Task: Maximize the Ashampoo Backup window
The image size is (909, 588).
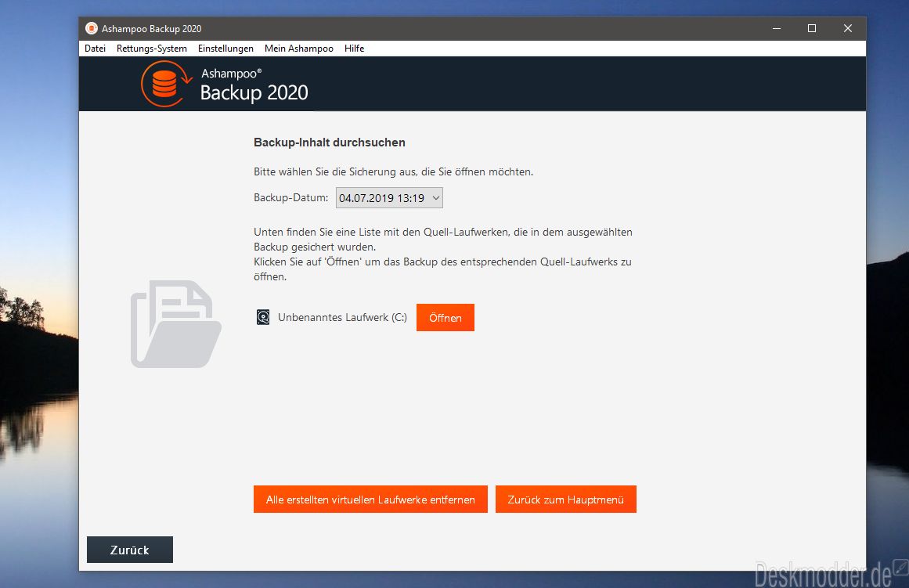Action: 812,28
